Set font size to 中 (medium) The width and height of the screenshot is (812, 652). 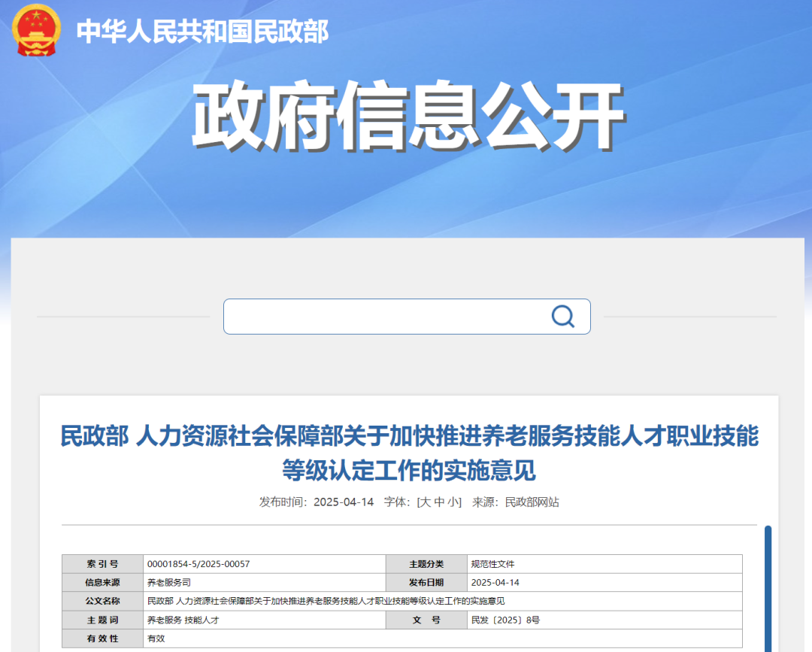click(439, 502)
